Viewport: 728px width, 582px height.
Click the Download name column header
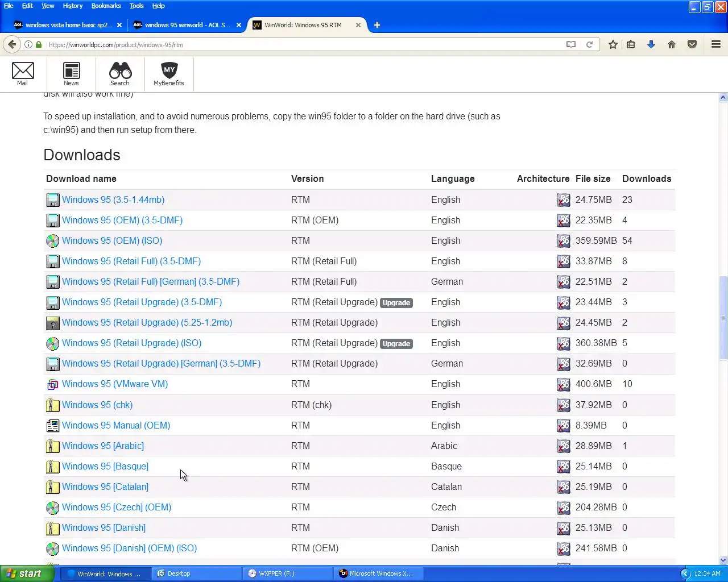81,178
